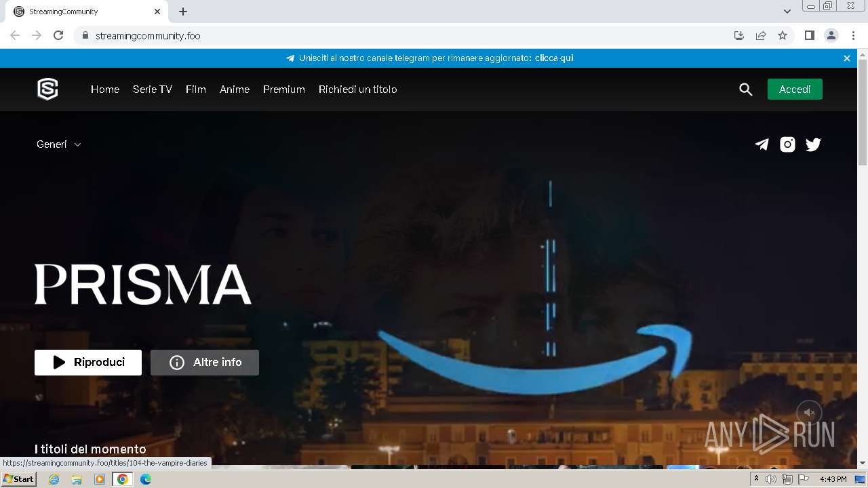Launch Internet Explorer from taskbar
The image size is (868, 488).
click(54, 479)
